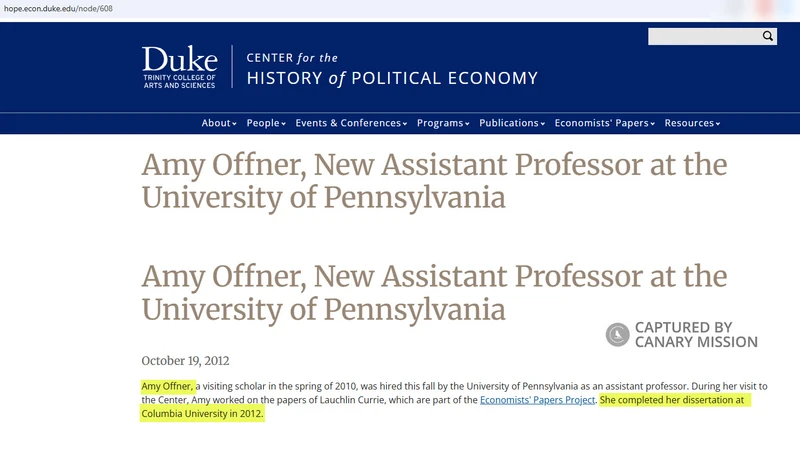
Task: Click the search magnifier icon
Action: [x=767, y=36]
